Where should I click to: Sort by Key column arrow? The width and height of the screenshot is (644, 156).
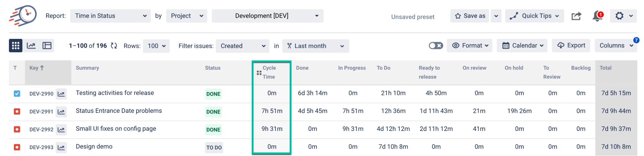[42, 68]
